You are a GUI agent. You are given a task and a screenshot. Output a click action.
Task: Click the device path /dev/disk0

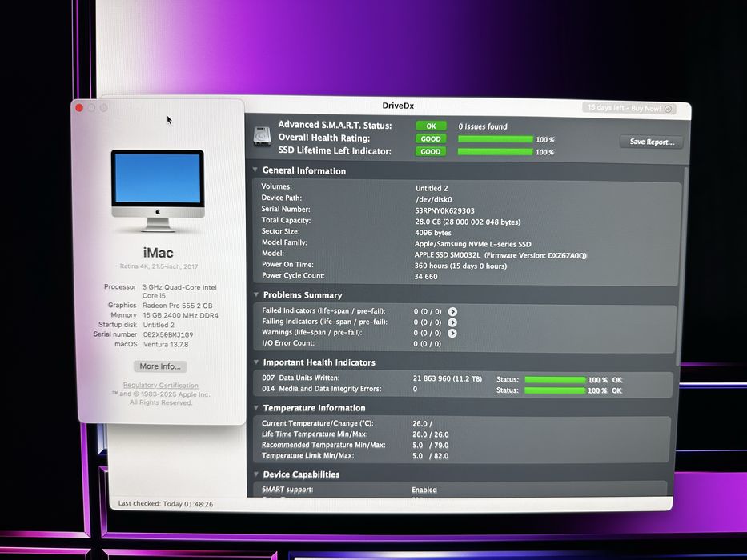[433, 199]
